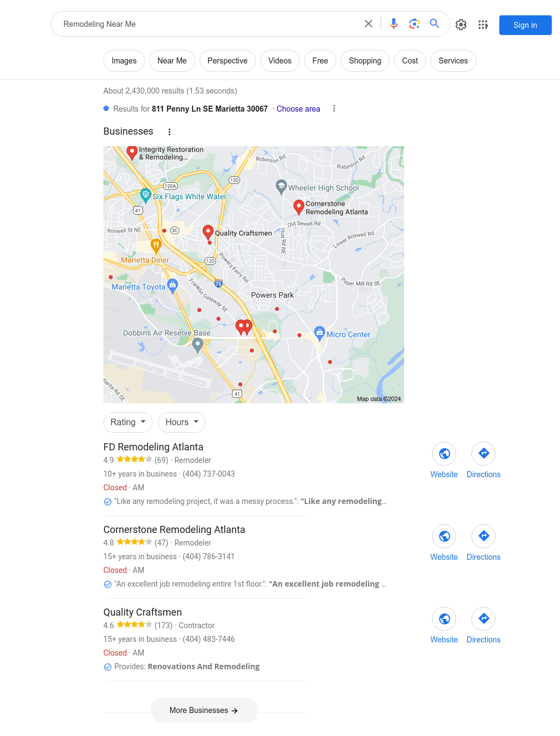Click the Choose area link
This screenshot has height=736, width=560.
click(x=299, y=109)
